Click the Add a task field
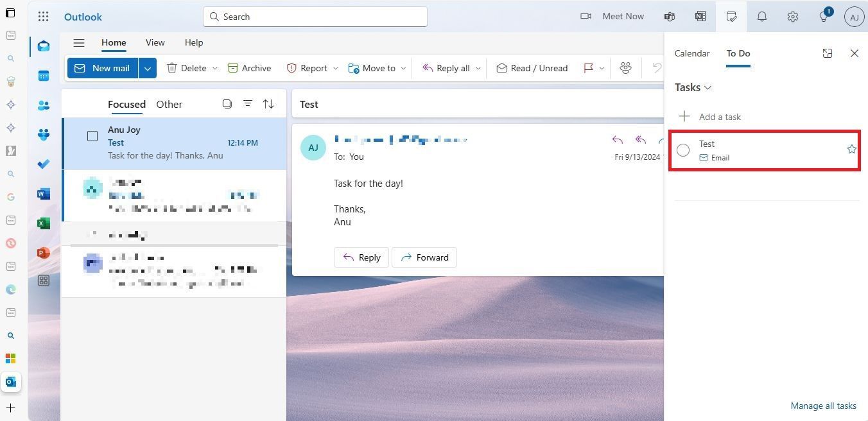The height and width of the screenshot is (421, 868). 767,117
